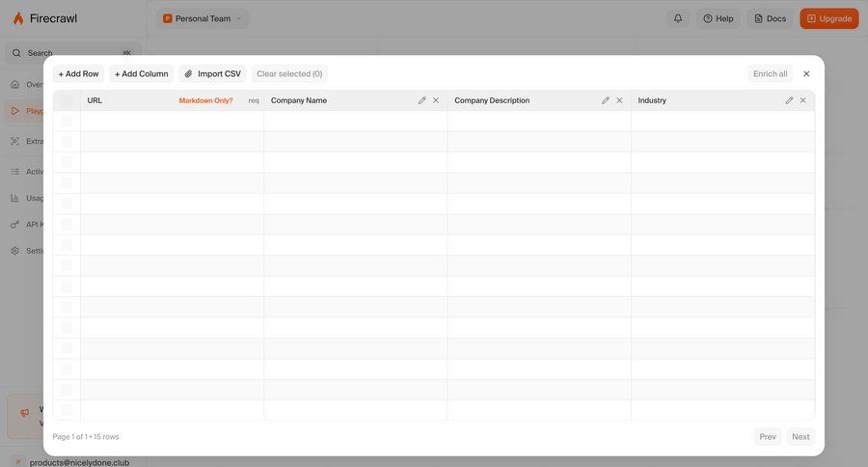The image size is (868, 467).
Task: Toggle Markdown Only for URL column
Action: click(x=205, y=100)
